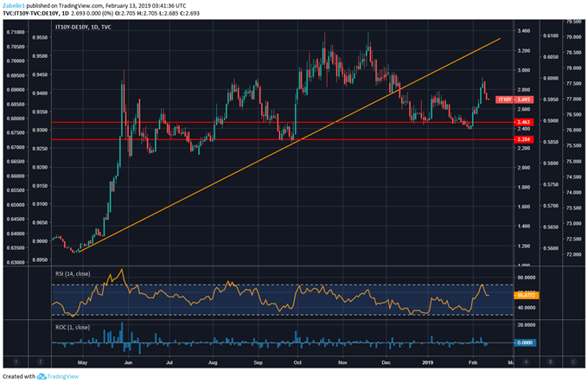Screen dimensions: 588x384
Task: Select the A scale circle button
Action: point(527,362)
